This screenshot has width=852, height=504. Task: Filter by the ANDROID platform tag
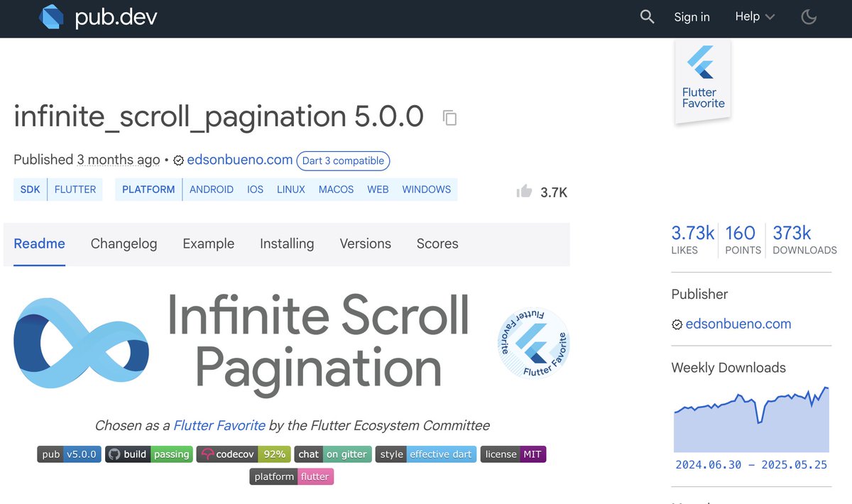tap(212, 190)
